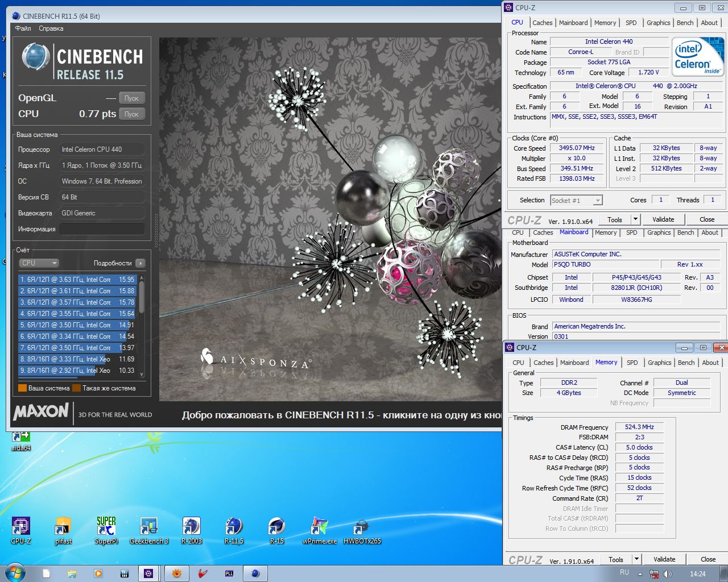This screenshot has width=728, height=582.
Task: Click Validate in the top CPU-Z window
Action: tap(663, 219)
